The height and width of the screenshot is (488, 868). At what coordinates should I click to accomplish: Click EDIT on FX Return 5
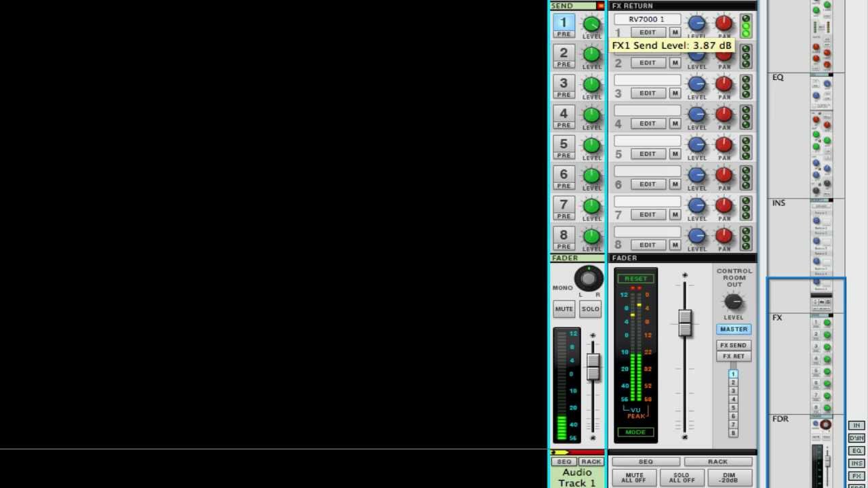648,154
